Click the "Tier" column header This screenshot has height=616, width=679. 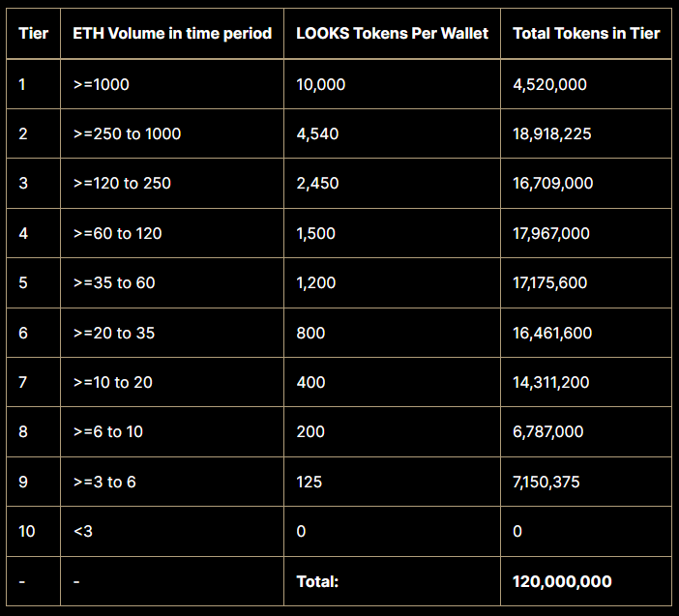click(x=33, y=34)
